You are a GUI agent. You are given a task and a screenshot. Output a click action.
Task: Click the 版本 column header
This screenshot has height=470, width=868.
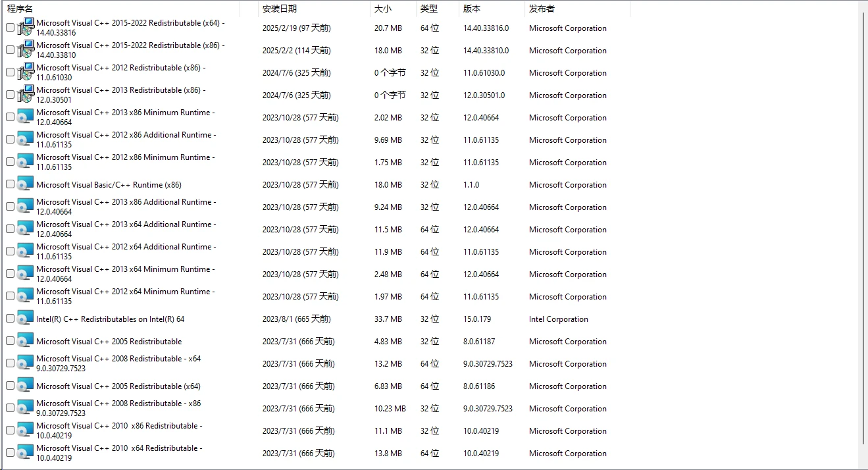[492, 9]
